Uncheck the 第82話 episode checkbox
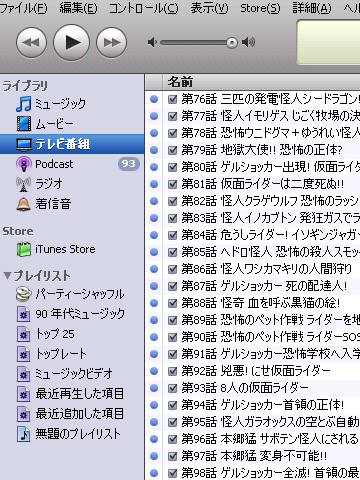360x480 pixels. click(x=173, y=201)
